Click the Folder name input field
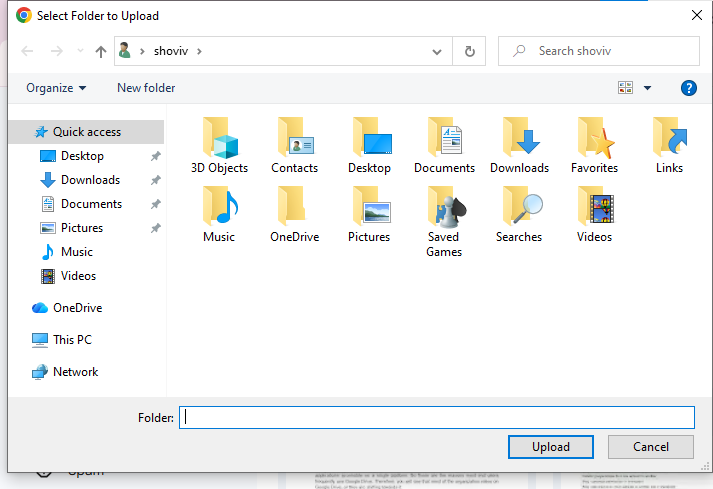This screenshot has height=489, width=713. pos(437,418)
